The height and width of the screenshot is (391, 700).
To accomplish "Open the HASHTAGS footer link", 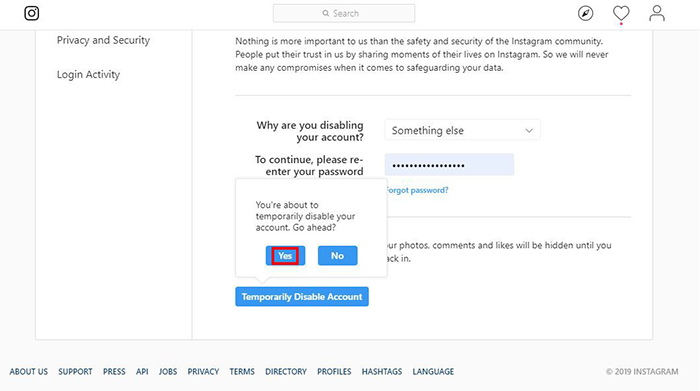I will click(x=382, y=371).
